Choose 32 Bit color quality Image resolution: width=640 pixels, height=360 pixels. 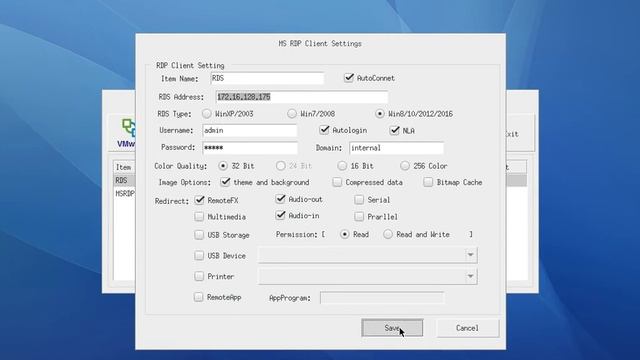click(223, 166)
